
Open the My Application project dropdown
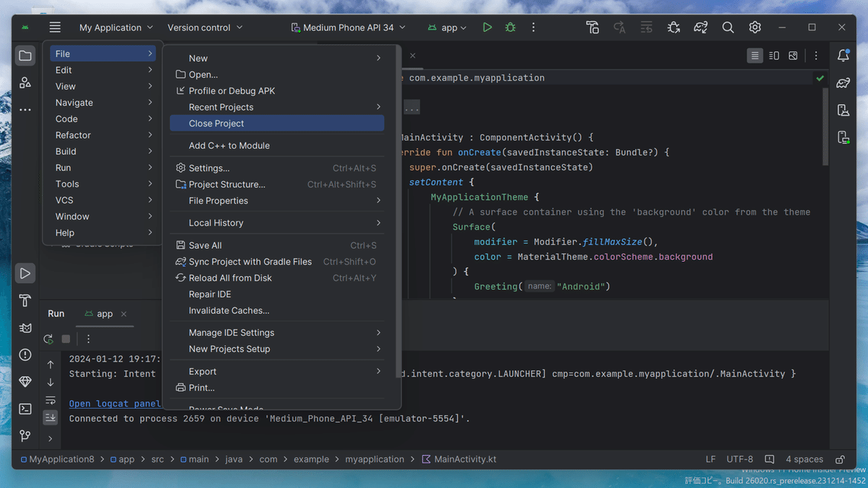pyautogui.click(x=116, y=27)
